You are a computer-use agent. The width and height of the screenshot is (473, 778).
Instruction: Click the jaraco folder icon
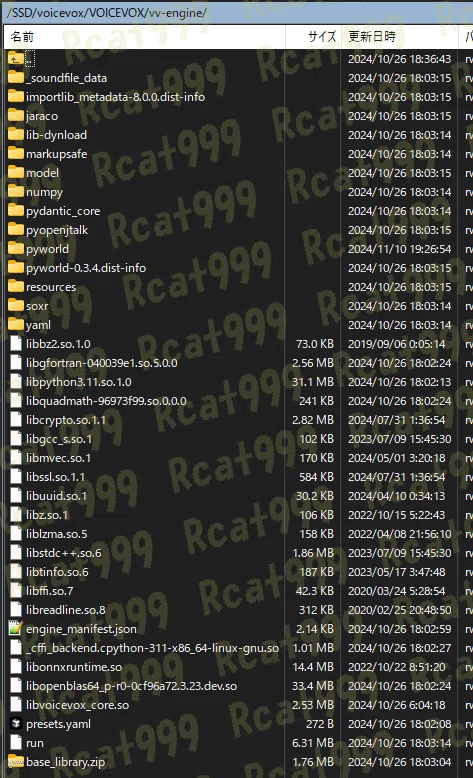pyautogui.click(x=16, y=116)
